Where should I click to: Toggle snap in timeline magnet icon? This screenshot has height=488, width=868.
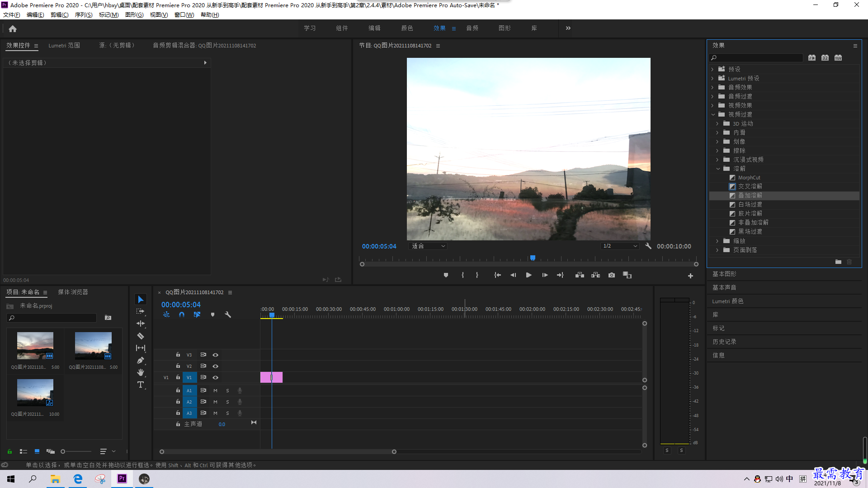pyautogui.click(x=182, y=314)
